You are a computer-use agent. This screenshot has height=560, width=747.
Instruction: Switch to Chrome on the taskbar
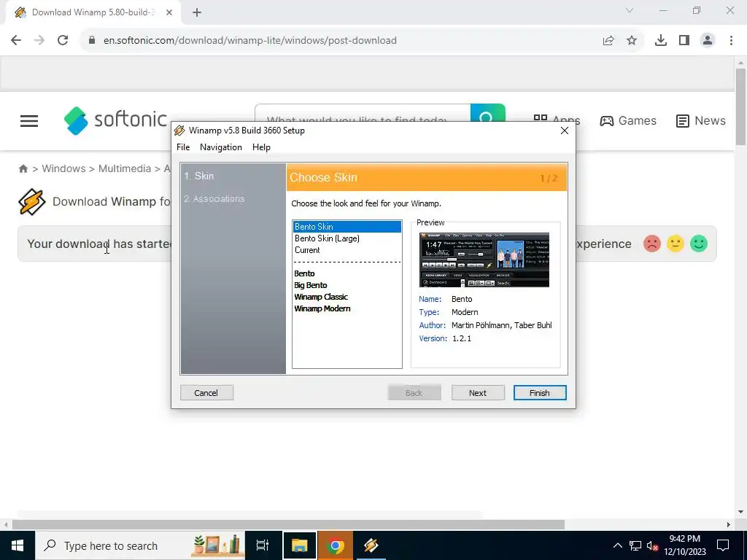(x=336, y=545)
